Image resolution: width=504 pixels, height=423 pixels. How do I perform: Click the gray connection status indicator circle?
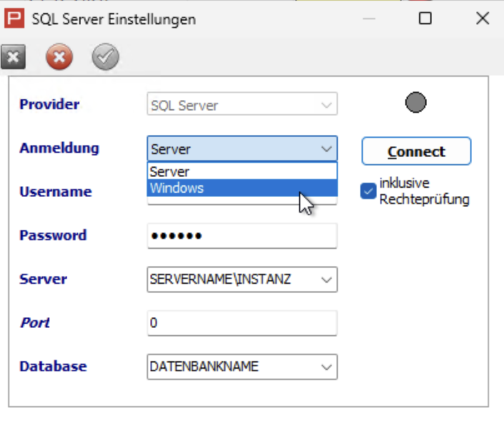coord(415,102)
